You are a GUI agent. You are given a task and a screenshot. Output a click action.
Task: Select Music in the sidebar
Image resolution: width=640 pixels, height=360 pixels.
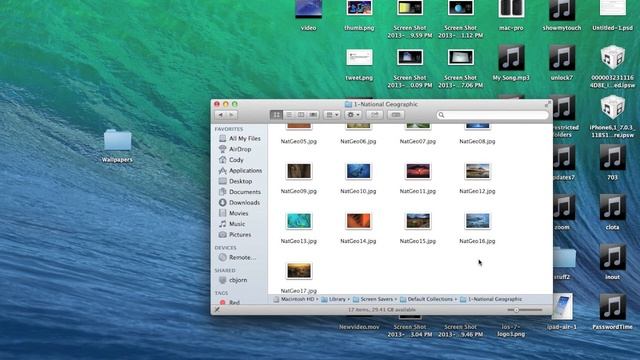[x=232, y=224]
